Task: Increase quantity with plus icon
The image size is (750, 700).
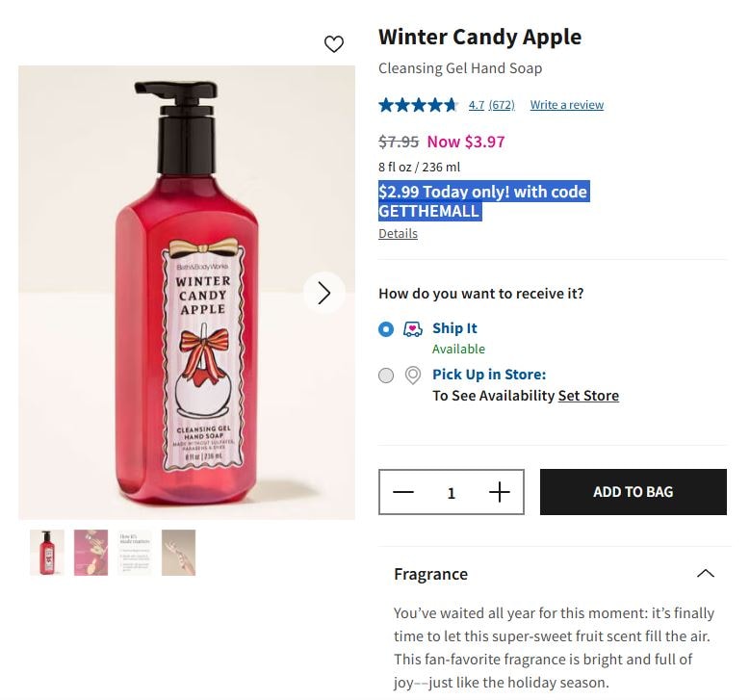Action: tap(499, 493)
